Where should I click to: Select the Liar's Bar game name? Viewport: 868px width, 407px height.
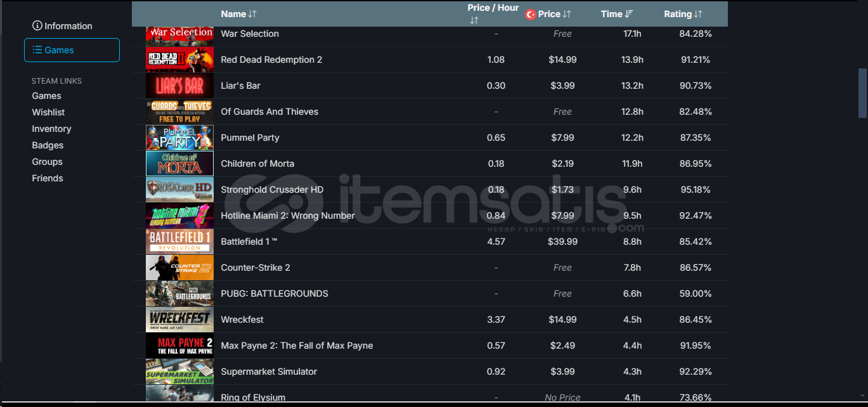tap(241, 86)
